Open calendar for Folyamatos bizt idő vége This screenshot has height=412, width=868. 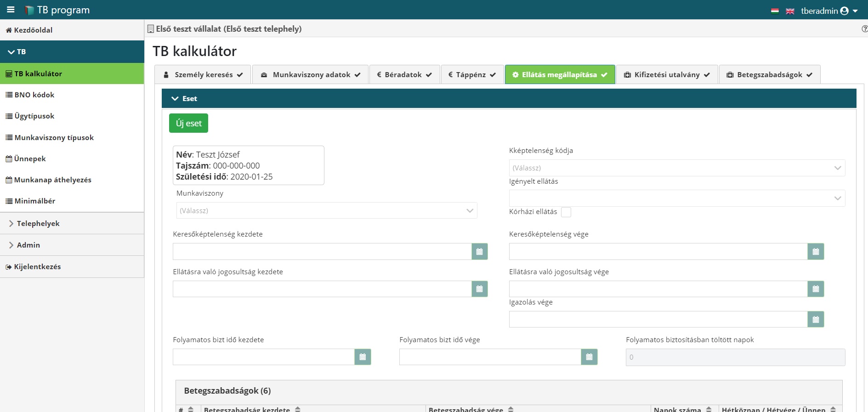[x=589, y=357]
